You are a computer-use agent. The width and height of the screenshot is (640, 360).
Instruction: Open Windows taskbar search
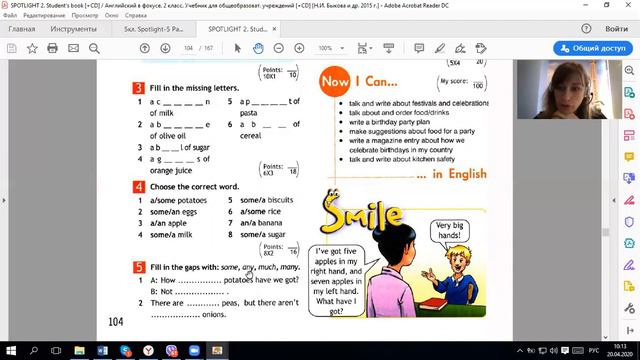(34, 350)
